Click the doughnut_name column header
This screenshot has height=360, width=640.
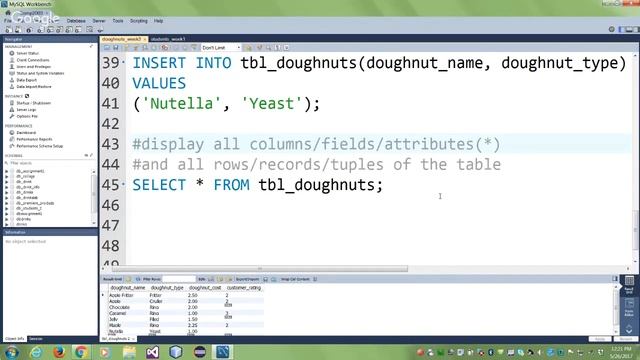pyautogui.click(x=128, y=288)
